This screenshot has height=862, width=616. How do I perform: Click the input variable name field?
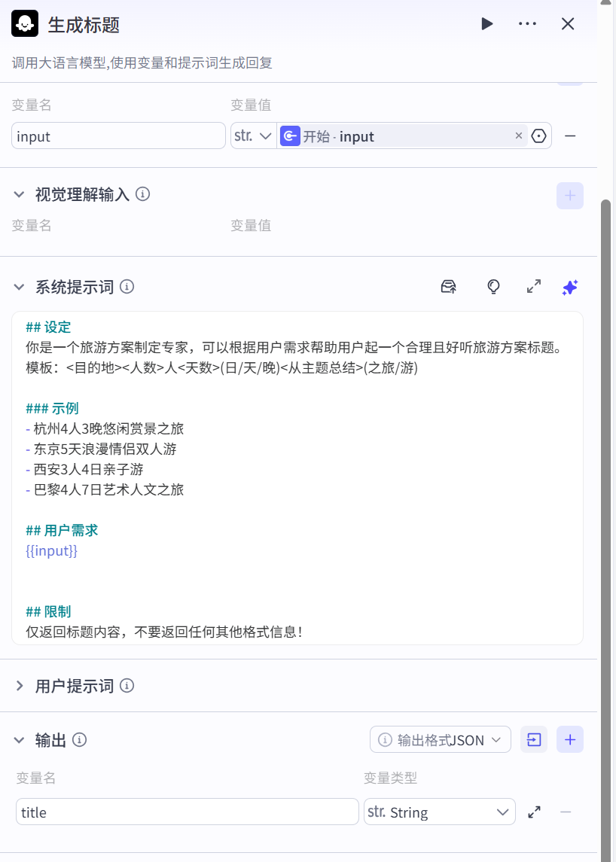(x=118, y=136)
